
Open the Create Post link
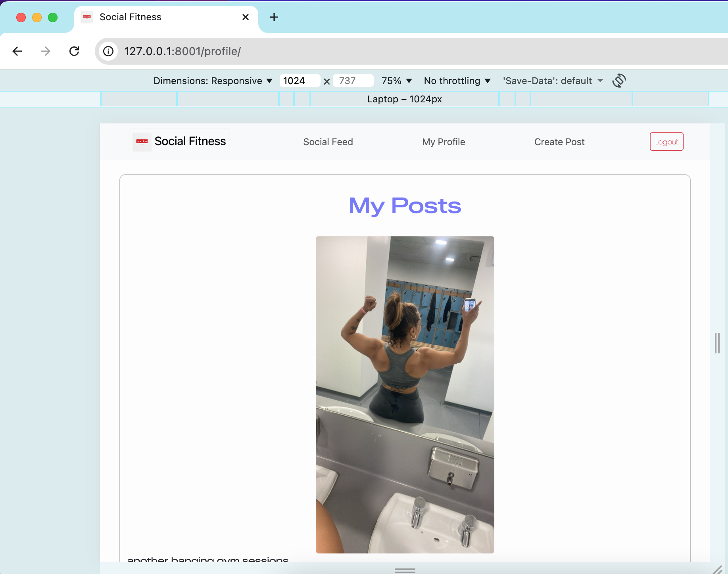559,142
